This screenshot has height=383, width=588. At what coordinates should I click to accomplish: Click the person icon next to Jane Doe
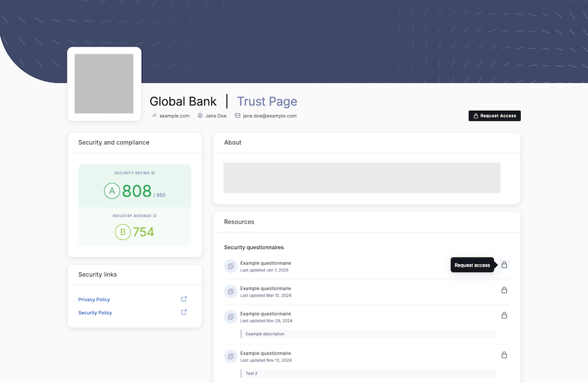[199, 115]
